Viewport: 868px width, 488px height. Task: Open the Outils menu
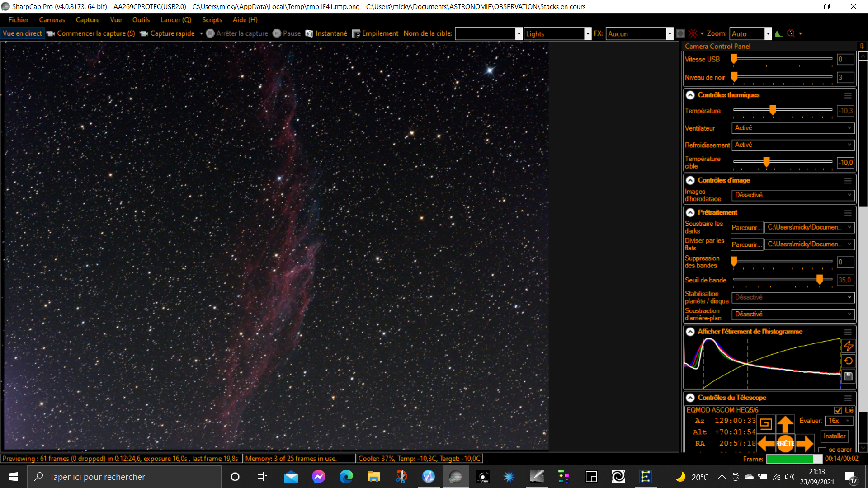(141, 20)
